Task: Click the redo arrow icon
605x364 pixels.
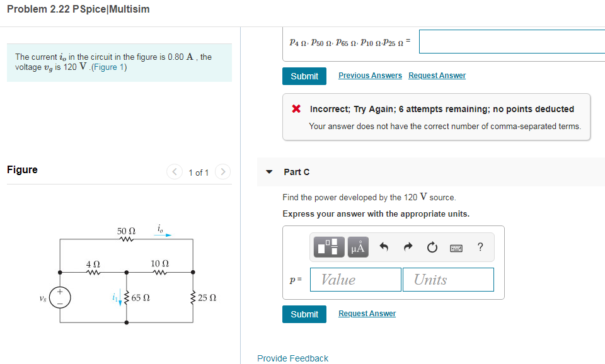Action: tap(408, 247)
